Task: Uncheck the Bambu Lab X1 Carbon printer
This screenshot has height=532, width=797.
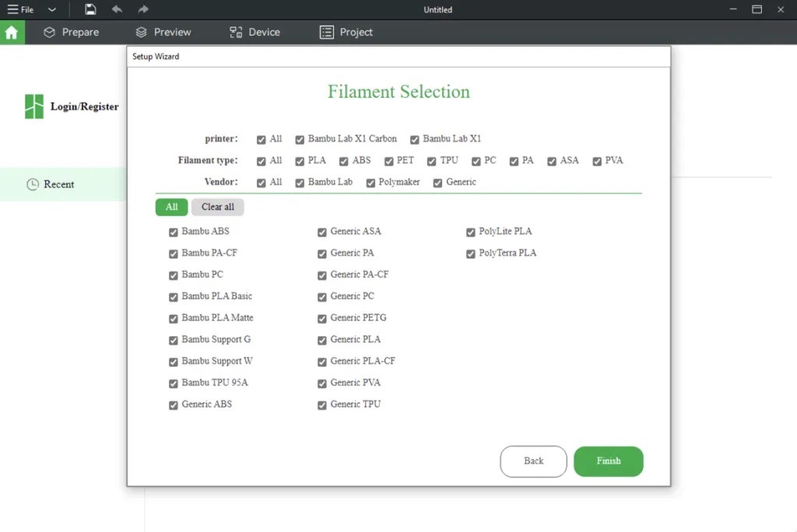Action: tap(300, 140)
